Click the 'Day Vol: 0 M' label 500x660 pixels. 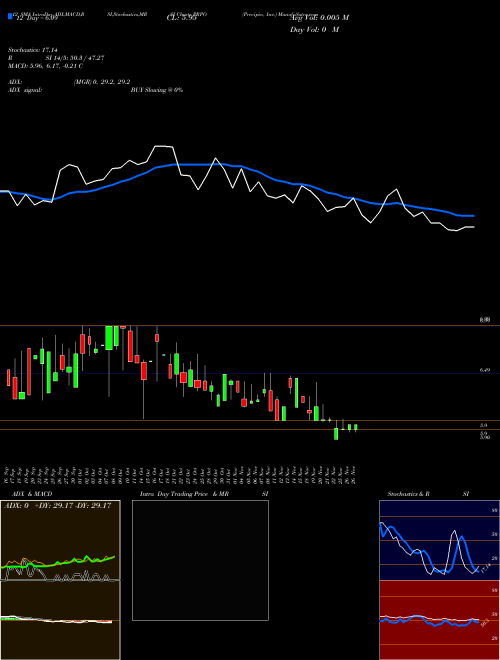(314, 30)
